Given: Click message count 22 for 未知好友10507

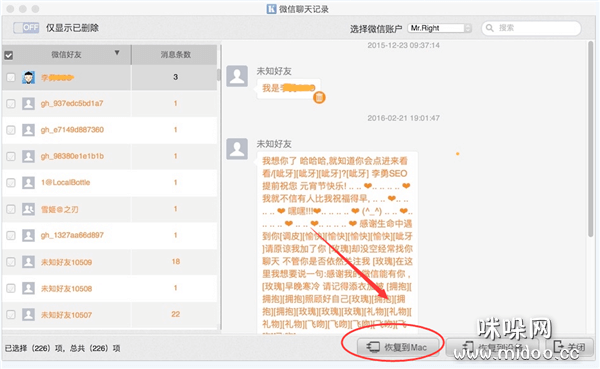Looking at the screenshot, I should 176,314.
